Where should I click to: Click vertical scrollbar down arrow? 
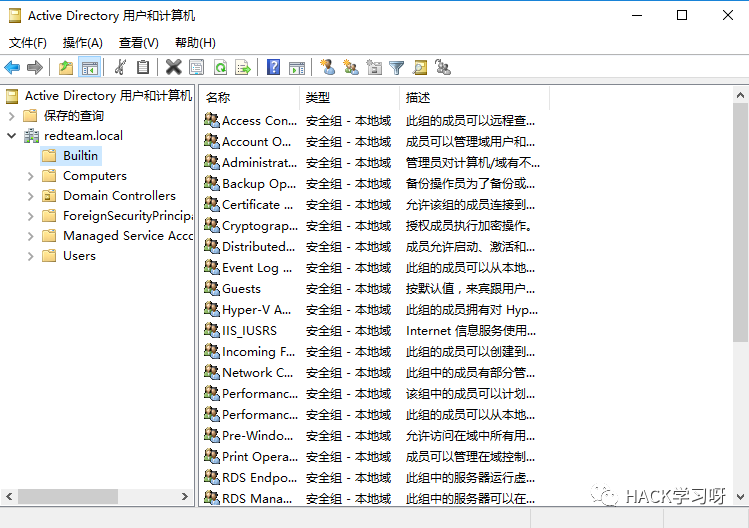(740, 497)
